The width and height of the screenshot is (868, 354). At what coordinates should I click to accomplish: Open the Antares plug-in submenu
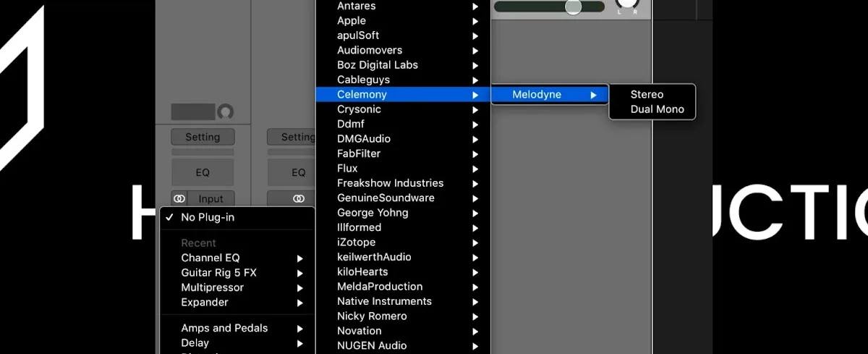(403, 6)
